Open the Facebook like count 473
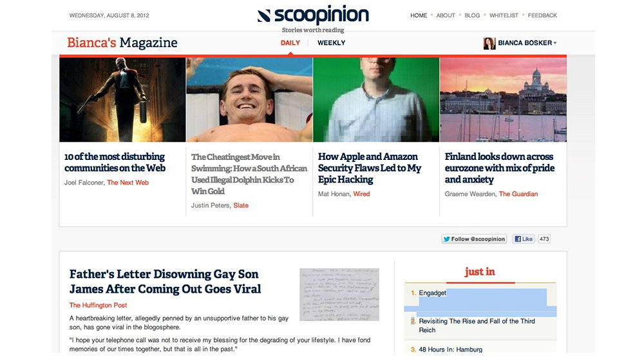Viewport: 644px width, 363px height. point(544,239)
